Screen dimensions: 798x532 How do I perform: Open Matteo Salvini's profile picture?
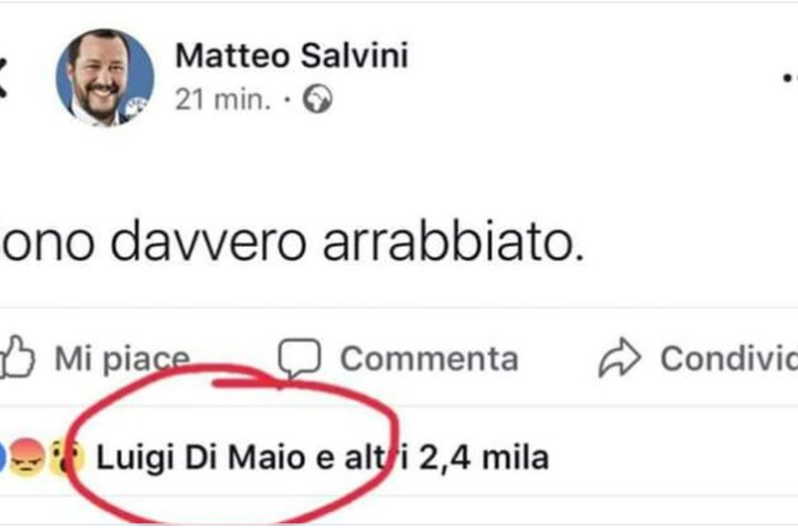pyautogui.click(x=105, y=78)
